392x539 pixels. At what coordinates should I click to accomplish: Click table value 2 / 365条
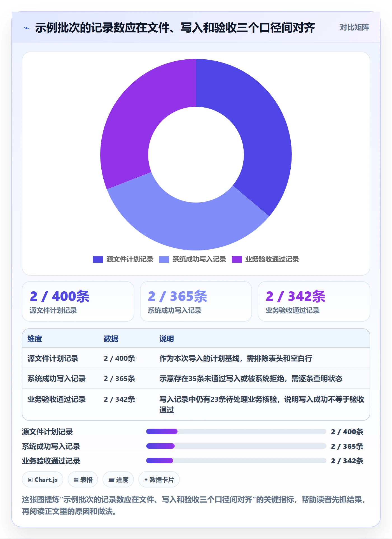click(120, 378)
